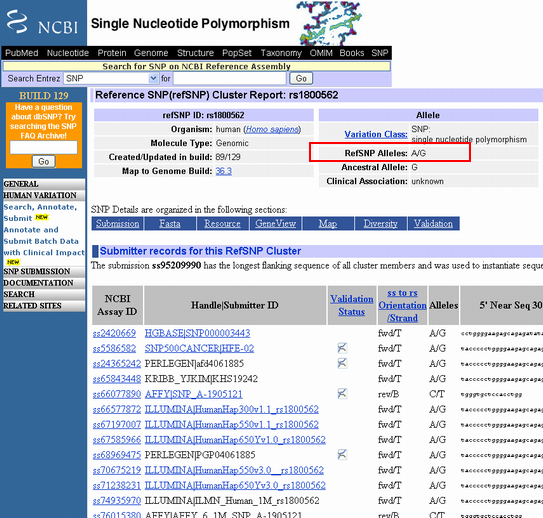Jump to the GeneView section tab
543x518 pixels.
(275, 224)
